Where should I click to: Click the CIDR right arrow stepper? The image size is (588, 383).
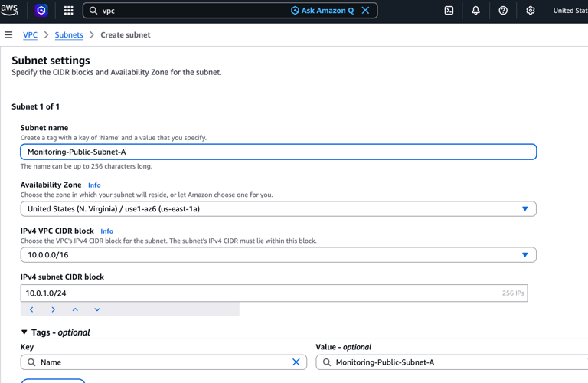coord(54,309)
